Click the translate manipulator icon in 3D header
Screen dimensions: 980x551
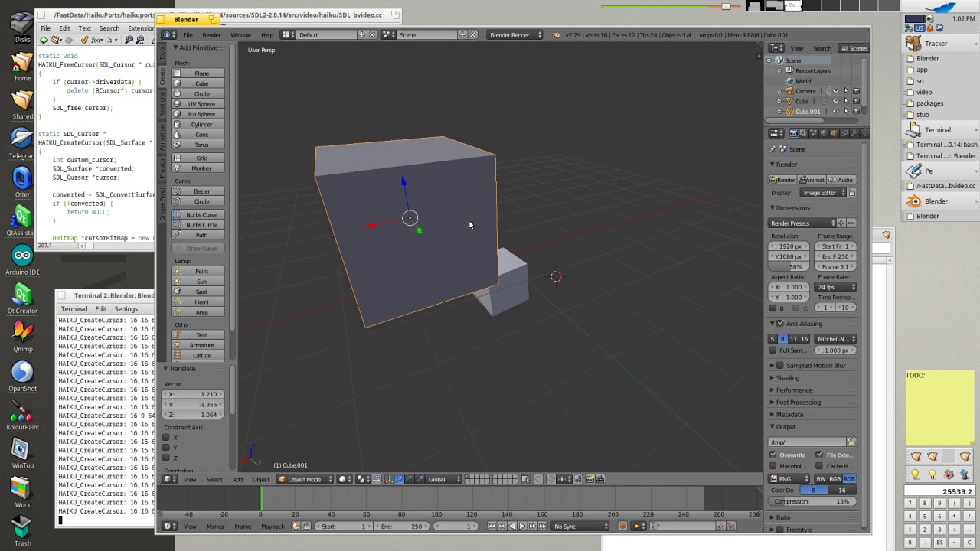(400, 479)
